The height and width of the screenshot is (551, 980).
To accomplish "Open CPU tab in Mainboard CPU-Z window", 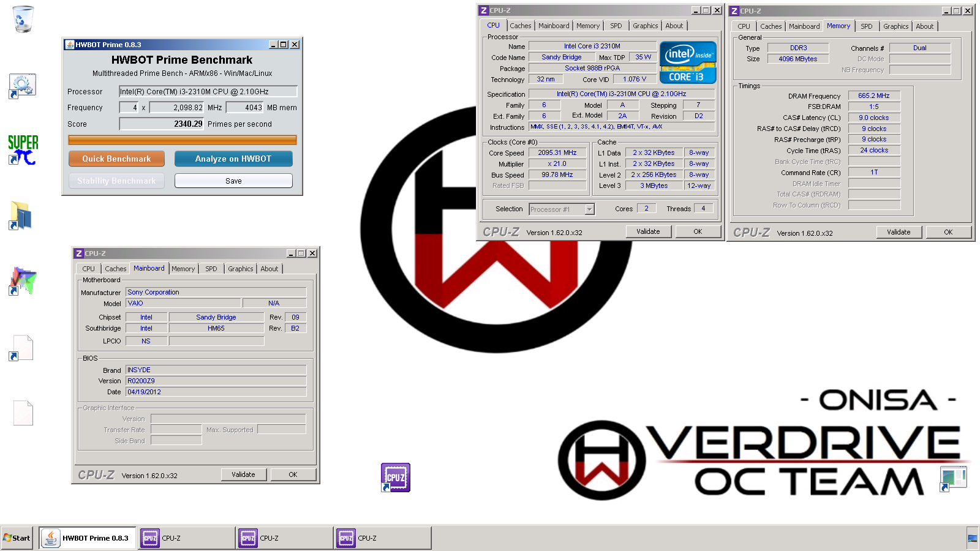I will [89, 269].
